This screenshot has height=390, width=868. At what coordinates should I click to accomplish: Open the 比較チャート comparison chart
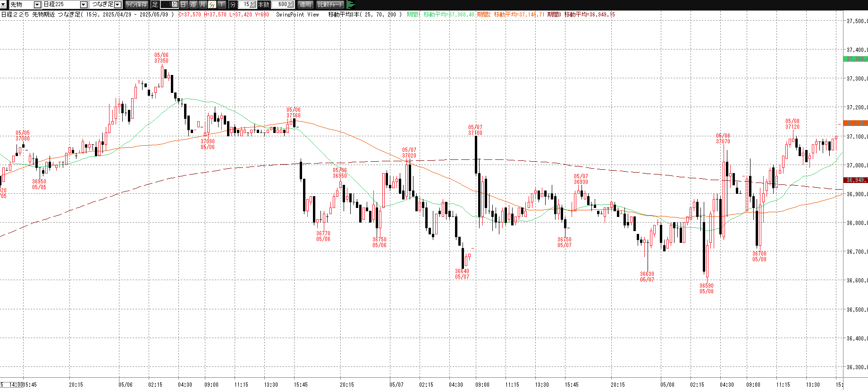click(x=330, y=5)
